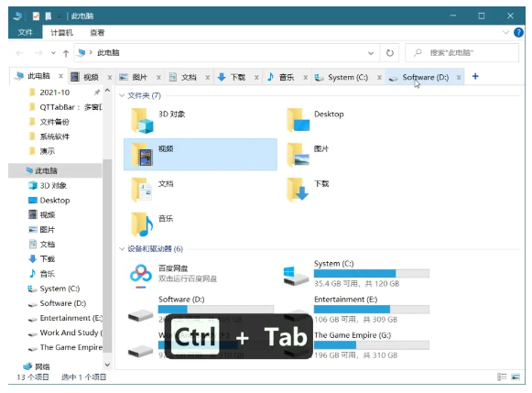
Task: Click the refresh icon beside address bar
Action: pyautogui.click(x=390, y=53)
